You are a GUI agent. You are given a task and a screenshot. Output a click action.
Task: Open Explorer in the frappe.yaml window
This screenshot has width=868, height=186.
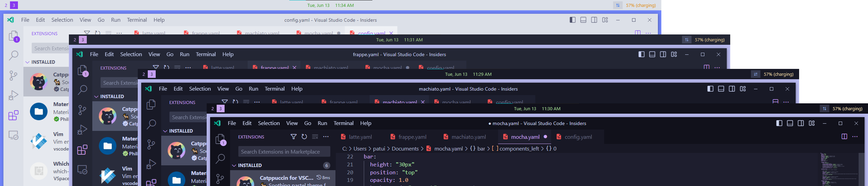(82, 70)
